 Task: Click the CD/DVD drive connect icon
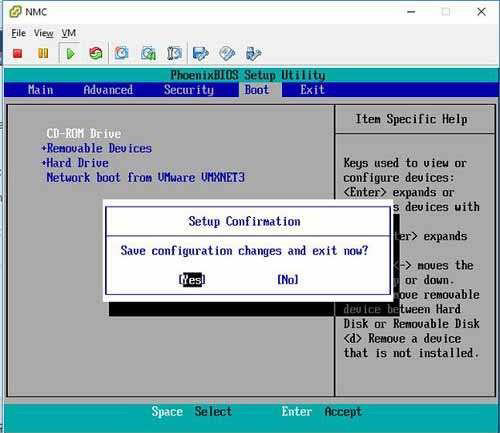(x=227, y=53)
